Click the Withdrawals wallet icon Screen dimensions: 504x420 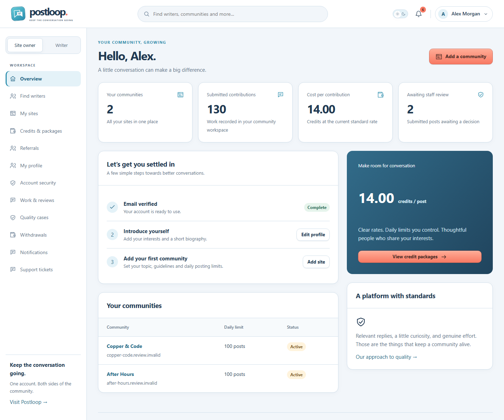click(x=13, y=235)
